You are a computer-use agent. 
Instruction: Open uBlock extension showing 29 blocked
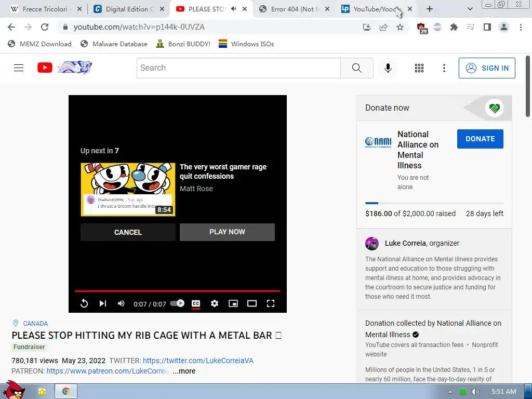pyautogui.click(x=421, y=28)
